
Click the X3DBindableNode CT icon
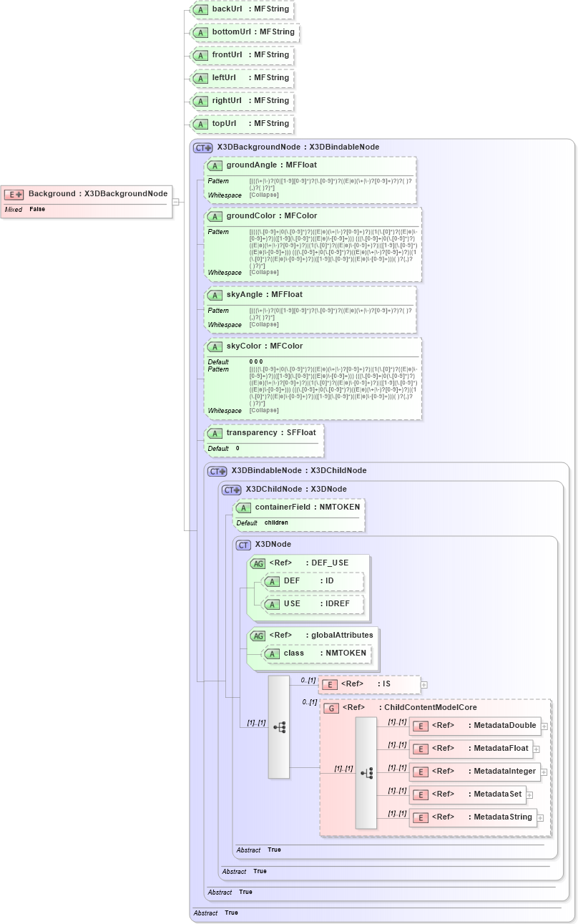217,471
